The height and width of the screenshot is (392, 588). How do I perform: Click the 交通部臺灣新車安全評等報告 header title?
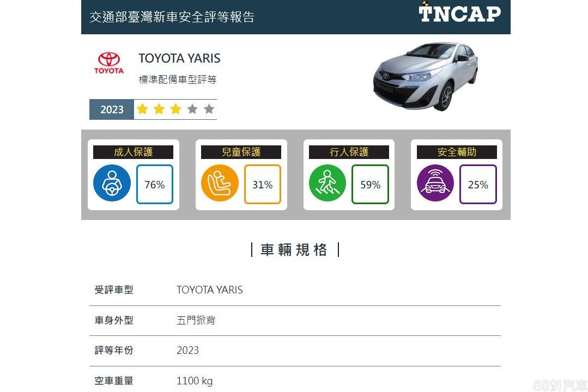(x=172, y=17)
